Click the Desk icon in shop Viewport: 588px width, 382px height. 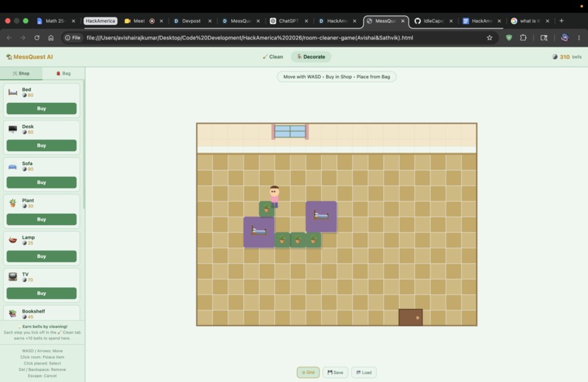pos(12,129)
